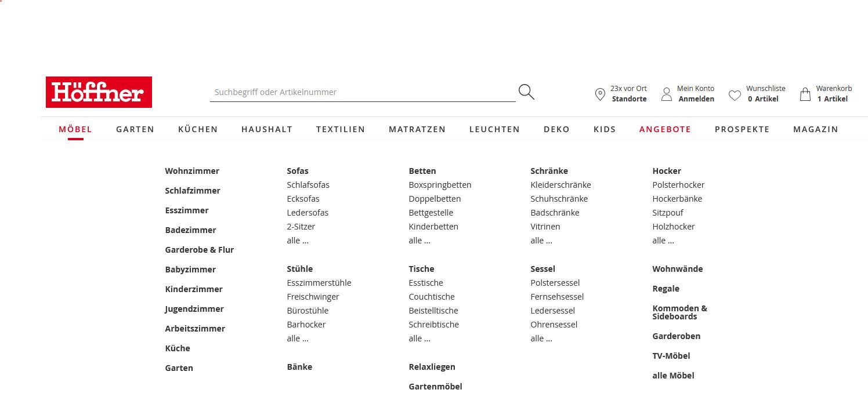Click the search magnifier icon
This screenshot has width=868, height=415.
pos(526,92)
